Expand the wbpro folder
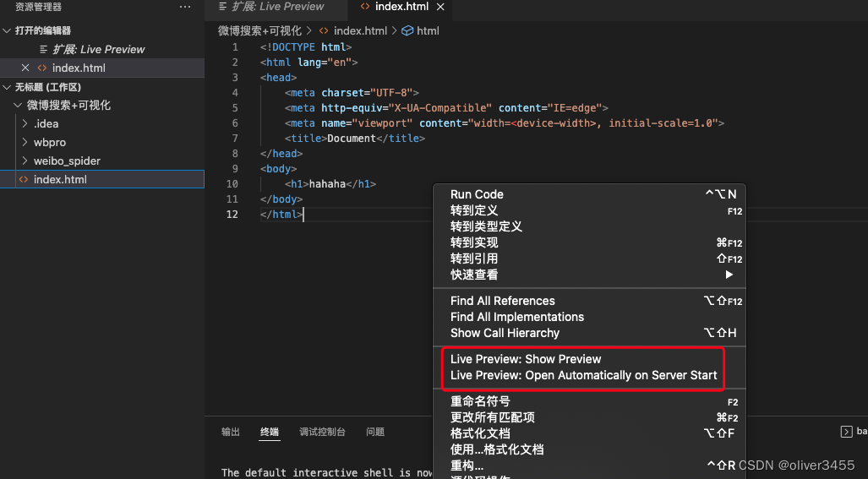 [x=25, y=142]
